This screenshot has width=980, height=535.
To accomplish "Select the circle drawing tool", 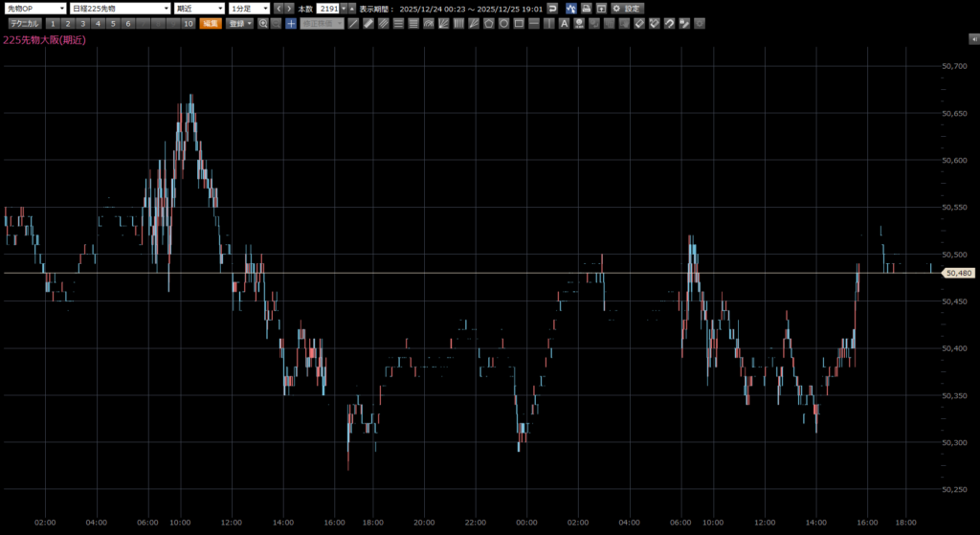I will point(502,23).
